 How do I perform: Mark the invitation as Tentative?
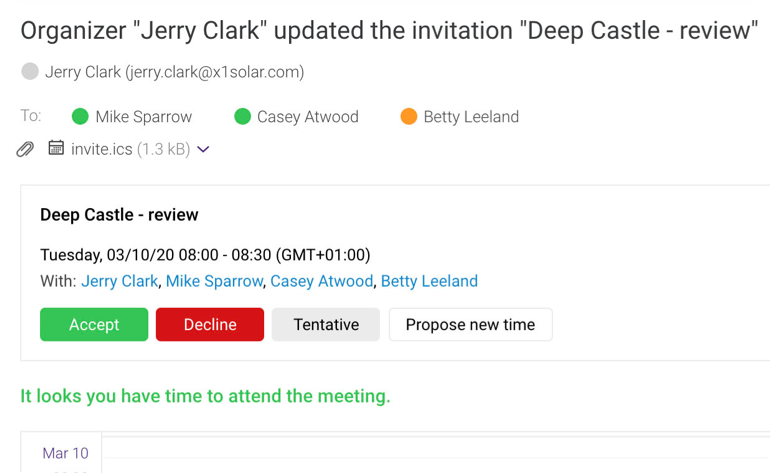[x=326, y=324]
